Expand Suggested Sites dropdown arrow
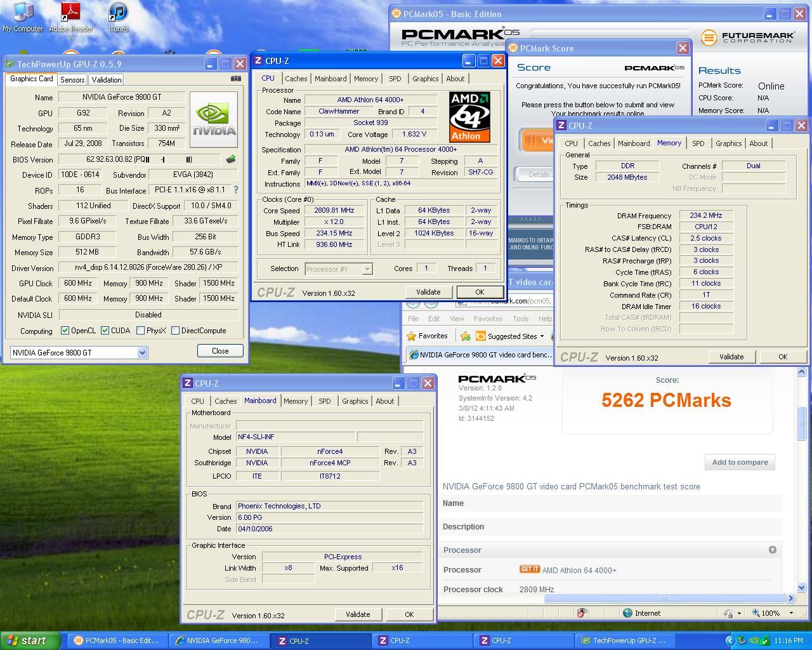The height and width of the screenshot is (650, 812). click(x=542, y=336)
